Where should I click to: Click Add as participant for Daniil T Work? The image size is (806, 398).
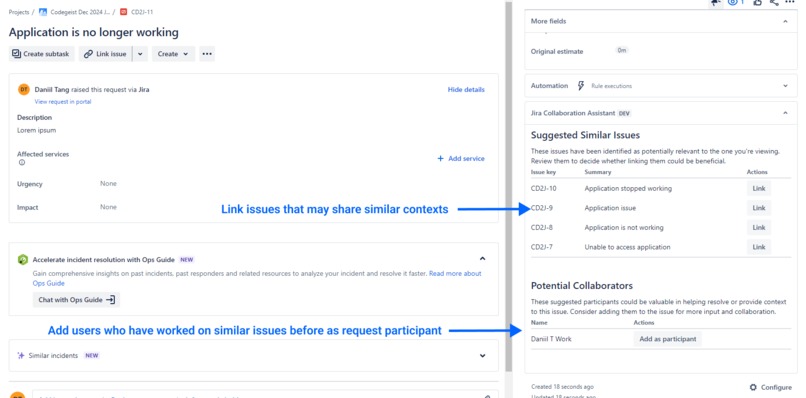pos(667,339)
